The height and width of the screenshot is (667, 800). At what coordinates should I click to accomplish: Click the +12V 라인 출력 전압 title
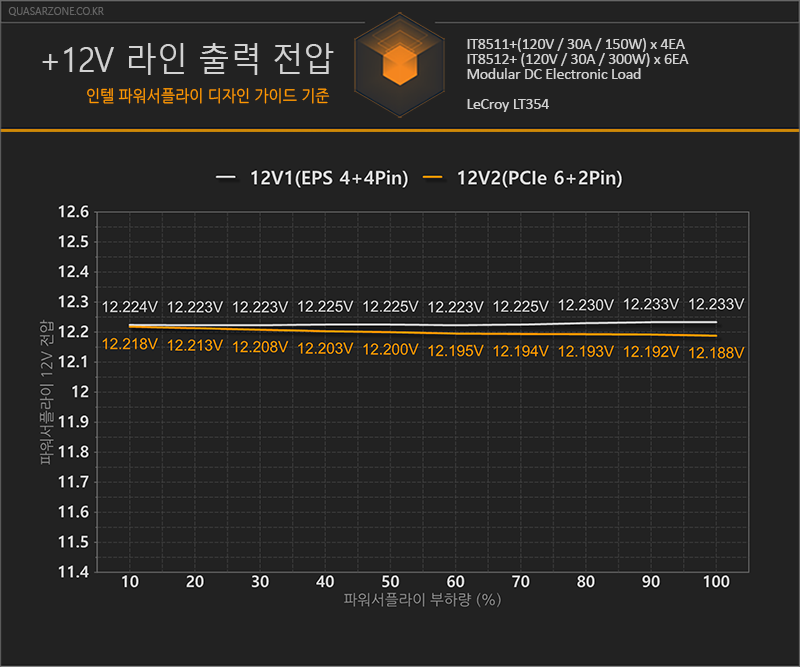click(187, 59)
